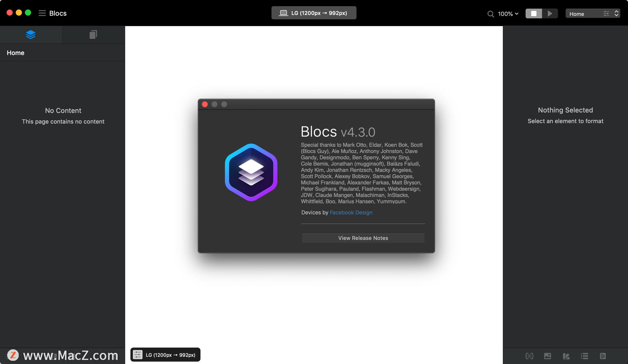Click the 'Devices by' label in dialog
Viewport: 628px width, 364px height.
(315, 212)
